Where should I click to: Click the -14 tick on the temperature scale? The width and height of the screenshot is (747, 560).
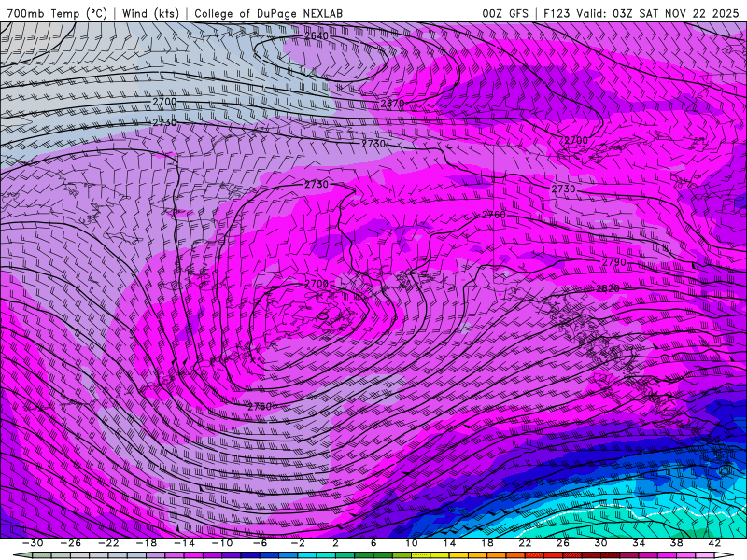(184, 543)
